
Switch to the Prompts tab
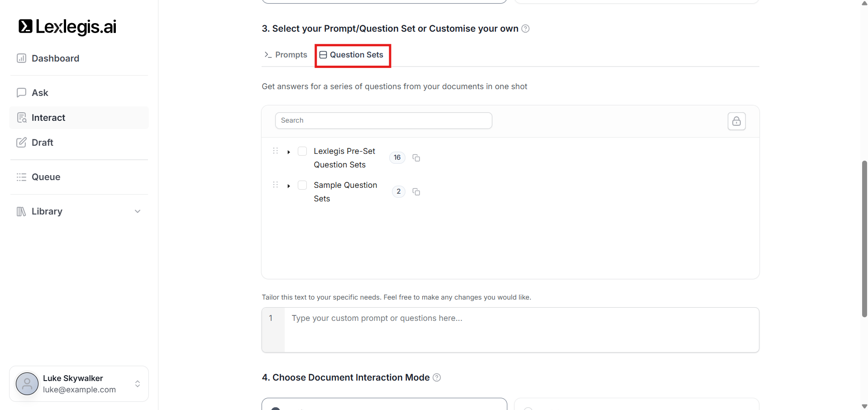tap(286, 55)
